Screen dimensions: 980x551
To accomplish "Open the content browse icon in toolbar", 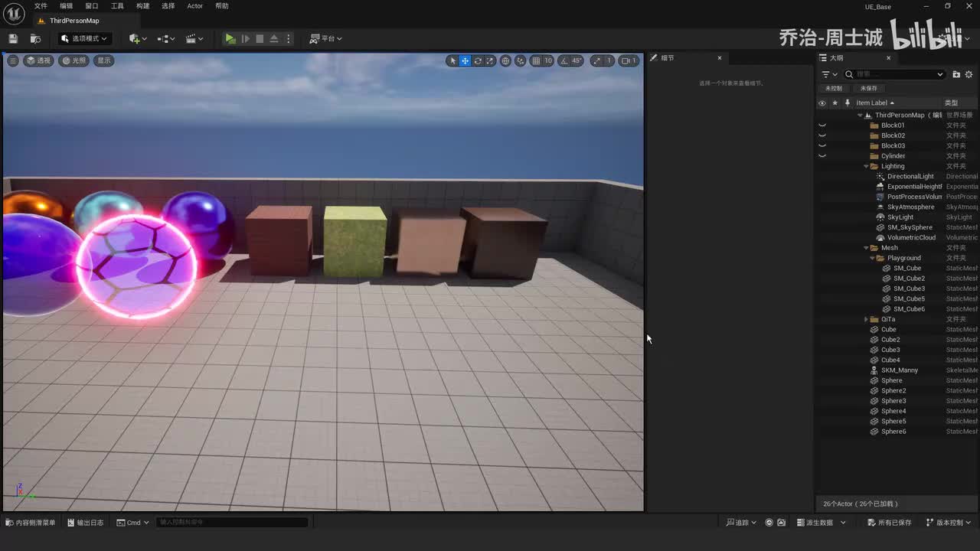I will (x=35, y=38).
